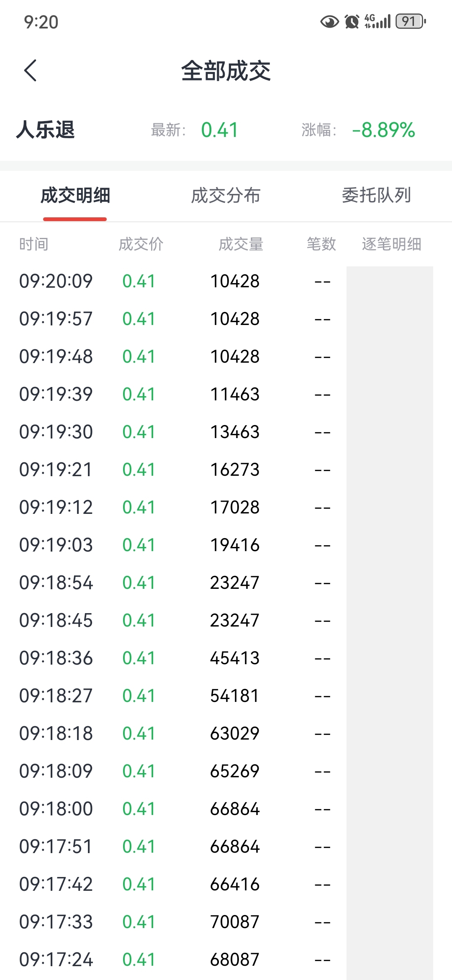Tap the 4G signal strength icon

tap(378, 21)
